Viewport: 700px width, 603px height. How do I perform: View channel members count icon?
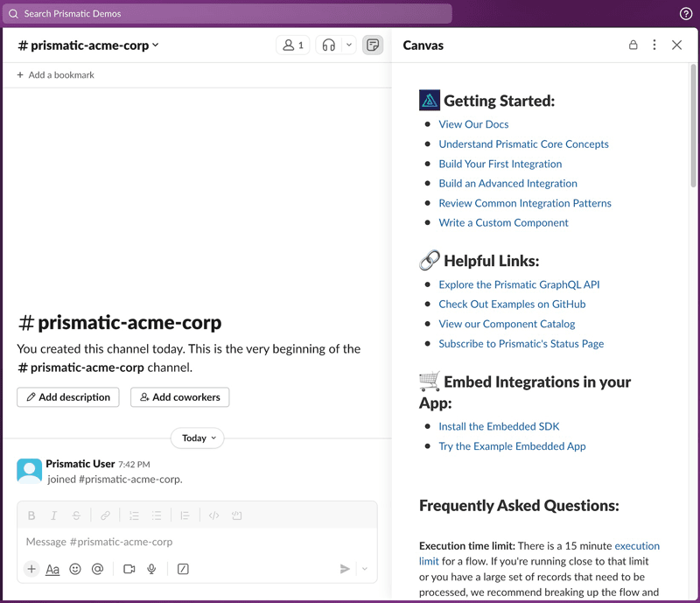(293, 46)
